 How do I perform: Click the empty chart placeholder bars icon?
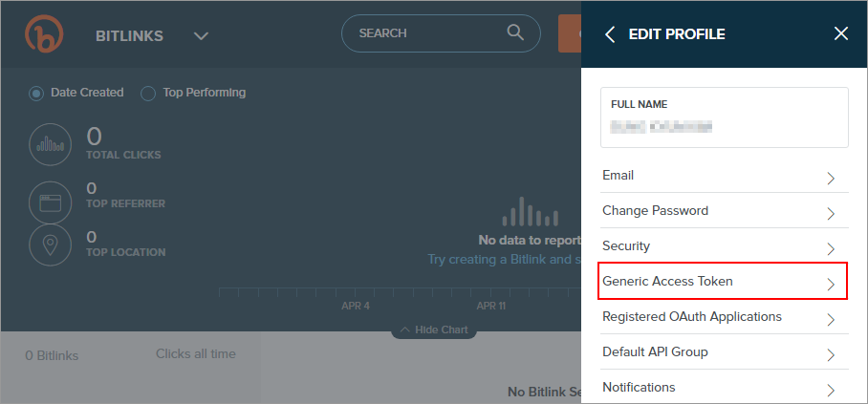tap(531, 211)
